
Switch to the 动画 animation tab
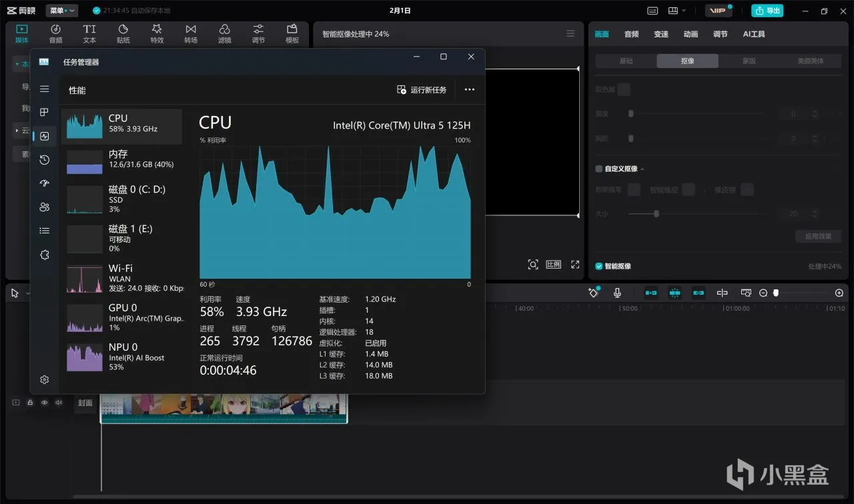(691, 34)
